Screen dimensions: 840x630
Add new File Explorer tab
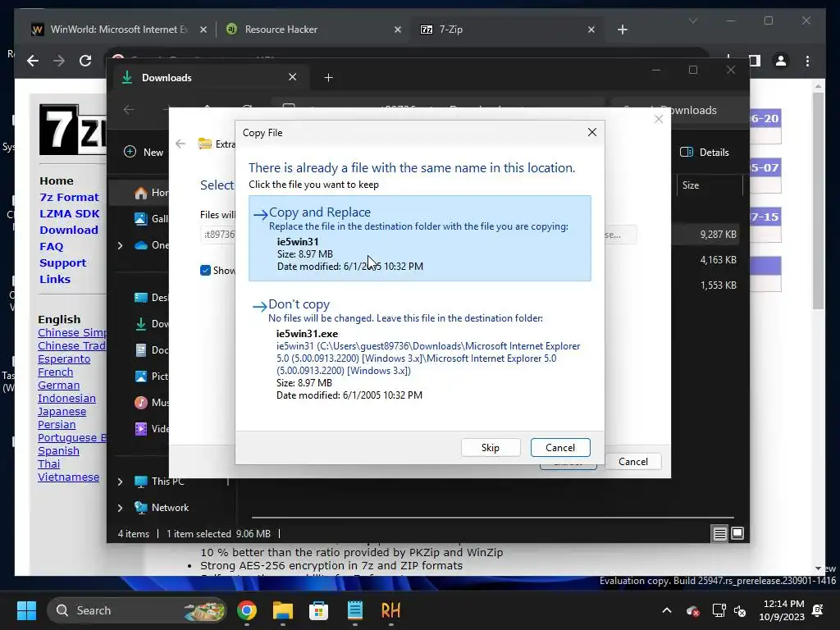328,78
